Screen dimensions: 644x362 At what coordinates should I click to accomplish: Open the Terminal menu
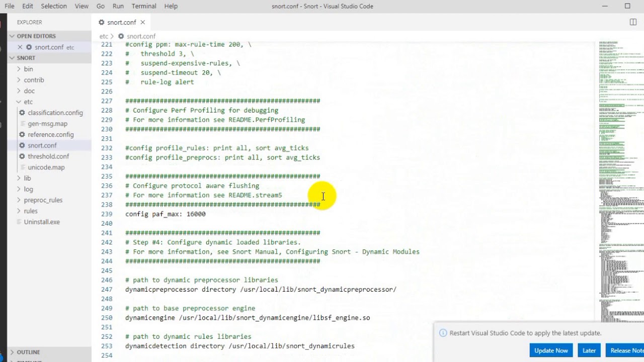coord(144,6)
